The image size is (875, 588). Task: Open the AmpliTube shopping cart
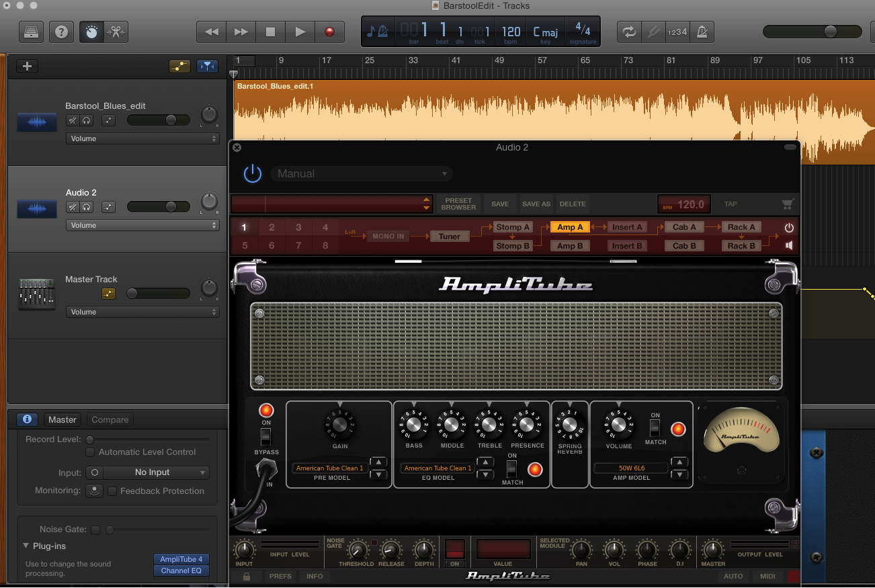tap(788, 204)
